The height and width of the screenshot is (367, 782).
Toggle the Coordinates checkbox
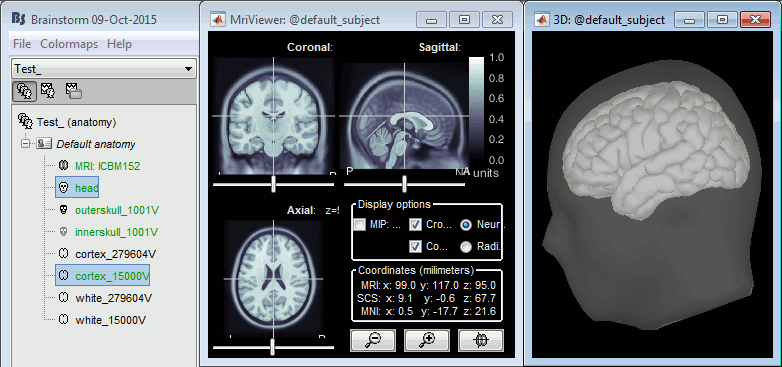tap(415, 246)
